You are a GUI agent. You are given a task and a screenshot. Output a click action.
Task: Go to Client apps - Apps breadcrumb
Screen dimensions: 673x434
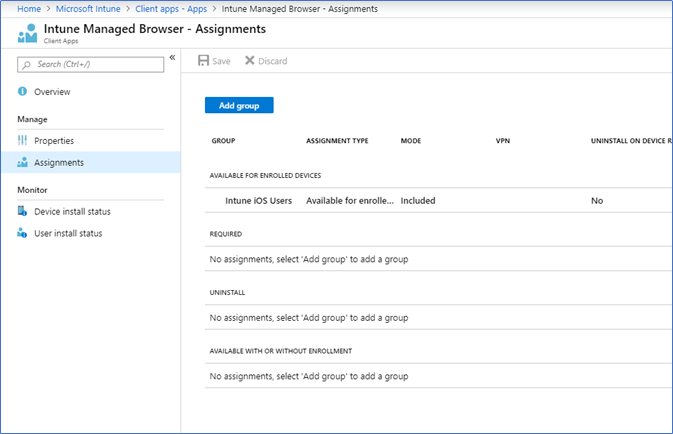tap(171, 9)
